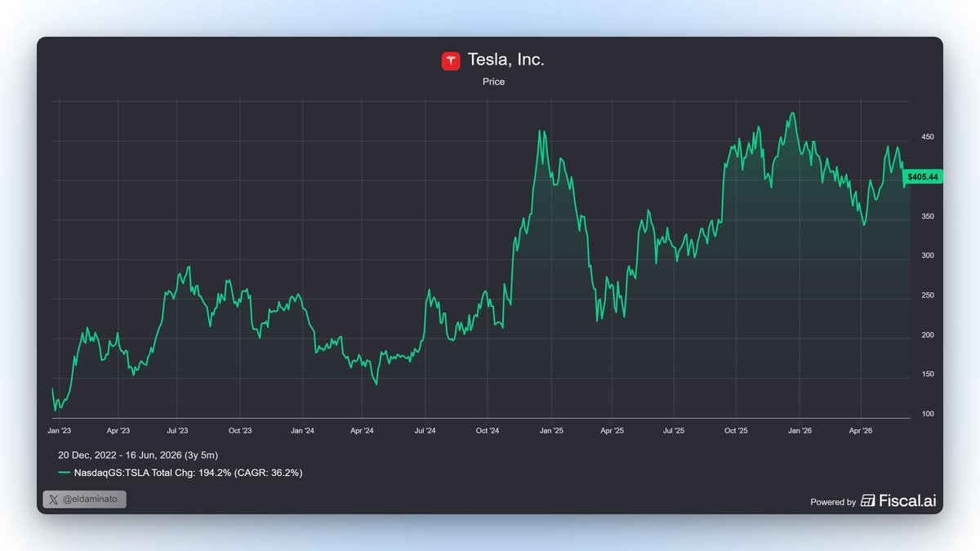Click the Jul '24 axis label
Viewport: 980px width, 551px height.
[x=425, y=430]
